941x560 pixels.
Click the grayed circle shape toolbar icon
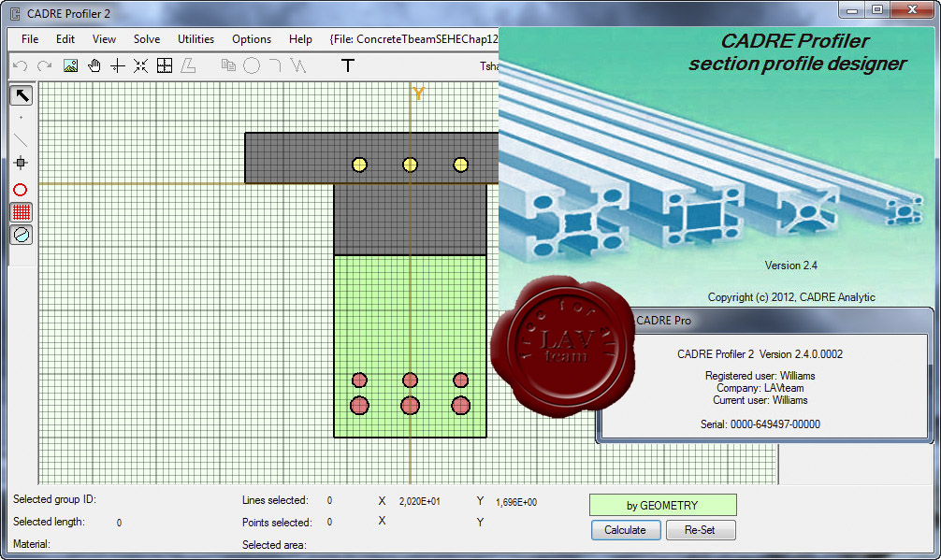[252, 65]
